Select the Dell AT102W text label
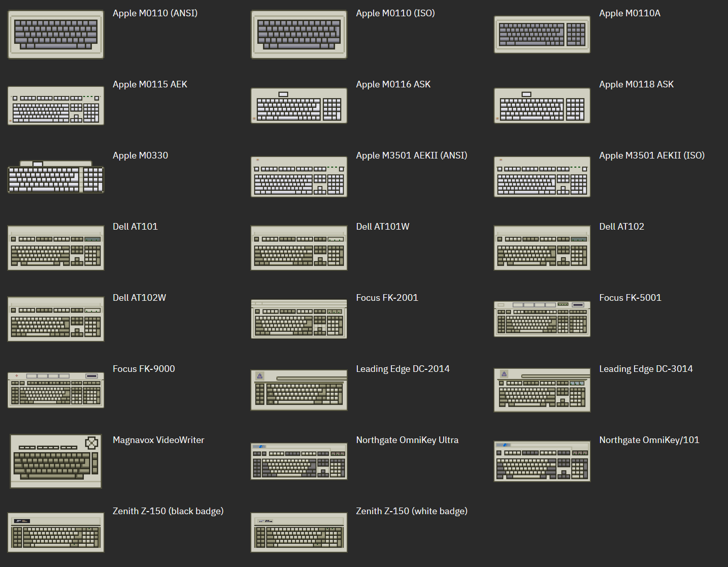This screenshot has height=567, width=728. [x=139, y=298]
